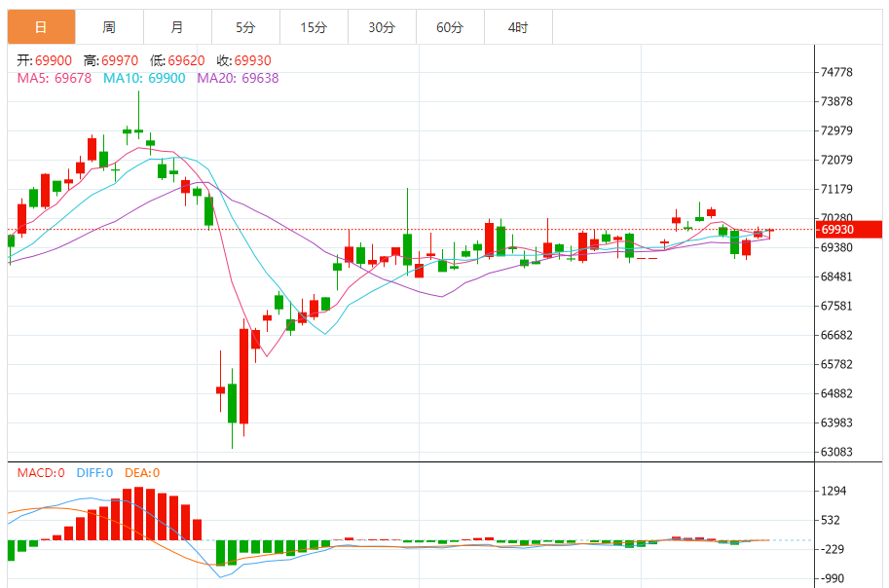Click the 66682 price axis label

point(836,335)
